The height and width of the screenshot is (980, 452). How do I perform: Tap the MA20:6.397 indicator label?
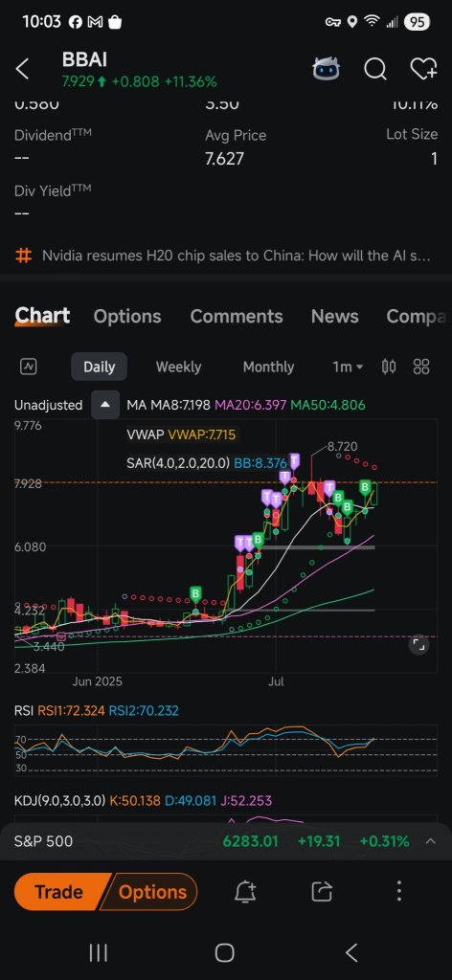pyautogui.click(x=249, y=405)
